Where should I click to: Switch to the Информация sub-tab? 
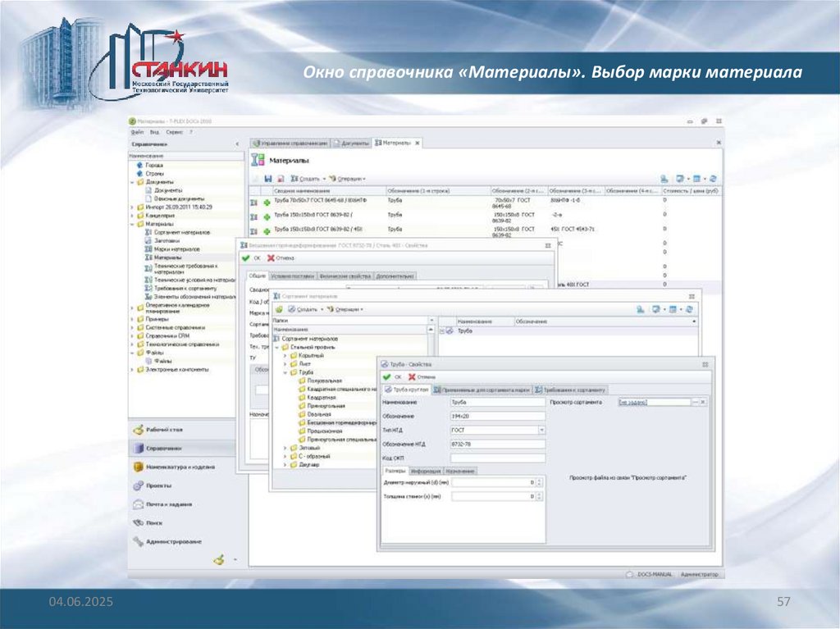click(x=426, y=472)
